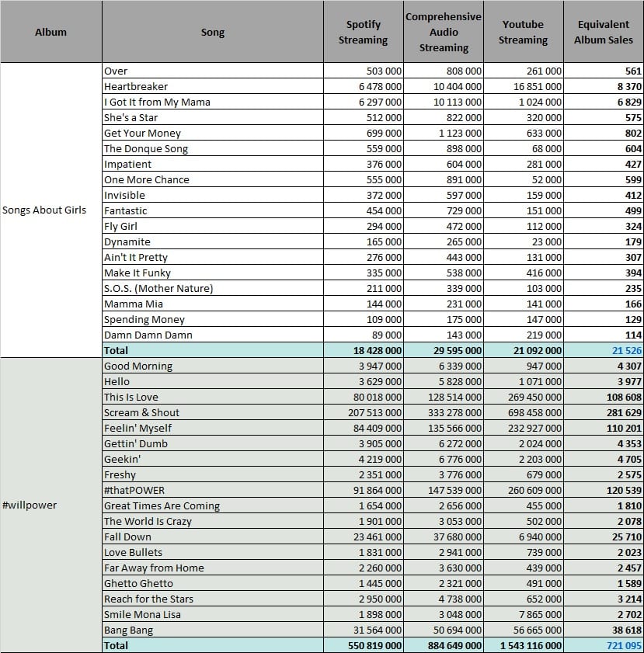Click the Spotify Streaming column header
Viewport: 644px width, 653px height.
pyautogui.click(x=364, y=32)
